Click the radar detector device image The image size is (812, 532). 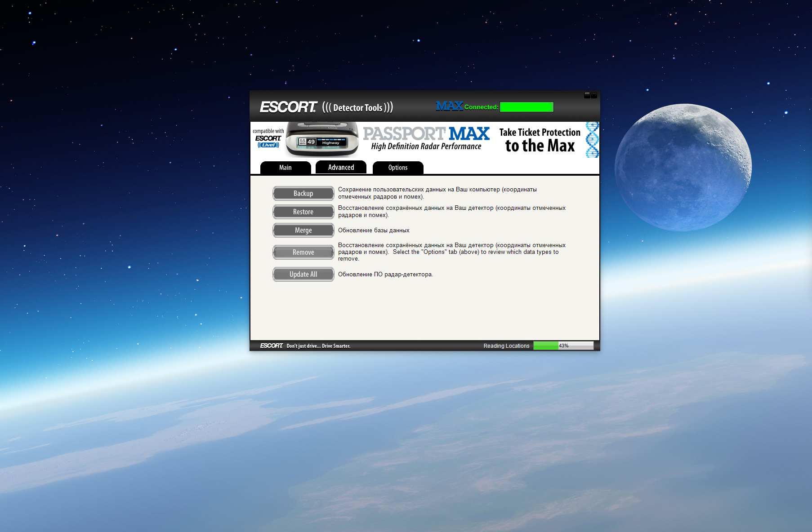pos(322,140)
